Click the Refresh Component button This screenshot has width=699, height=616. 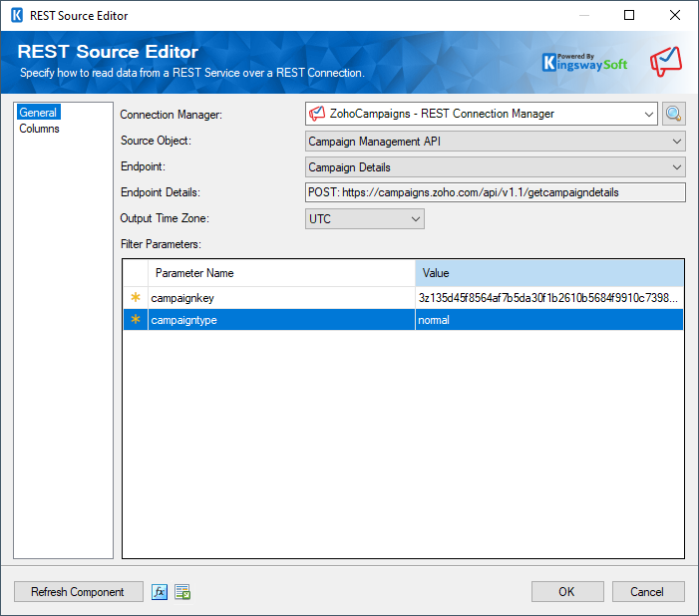[79, 591]
